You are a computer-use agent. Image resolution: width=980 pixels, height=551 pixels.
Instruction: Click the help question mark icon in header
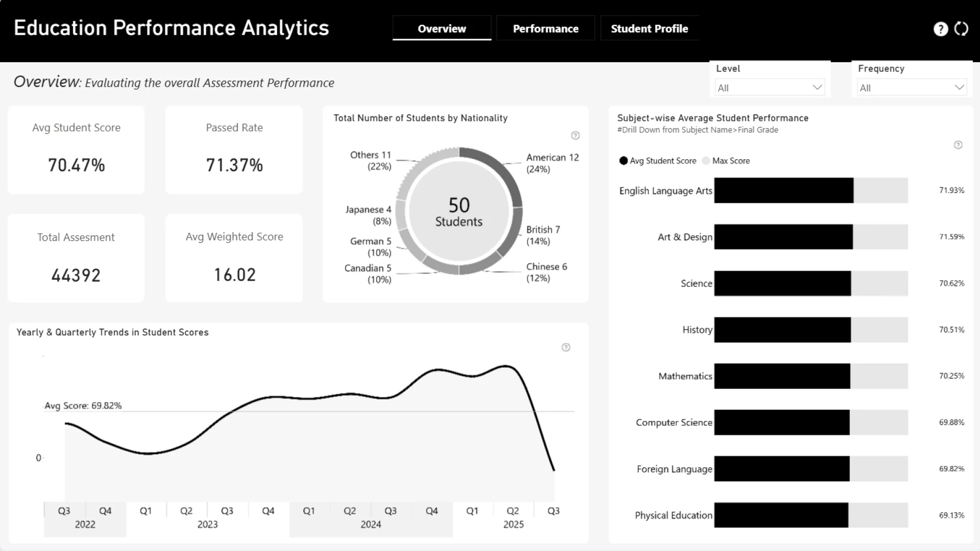click(940, 29)
